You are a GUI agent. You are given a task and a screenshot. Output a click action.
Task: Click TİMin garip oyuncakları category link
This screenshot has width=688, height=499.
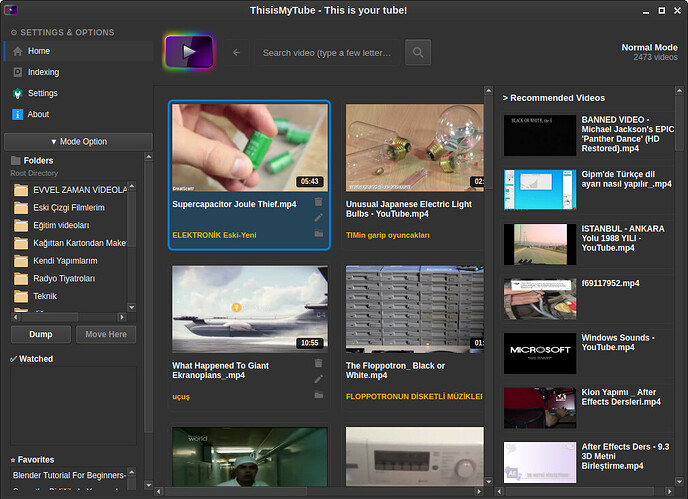[387, 235]
